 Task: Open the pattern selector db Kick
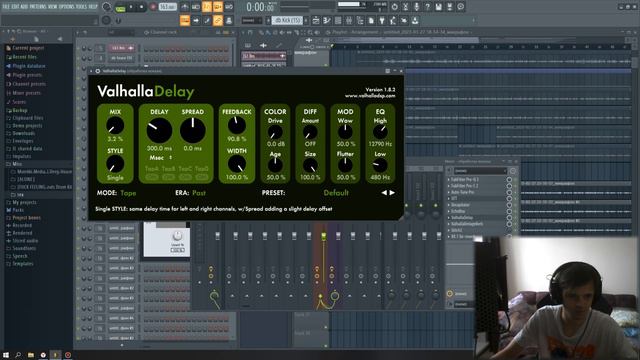pyautogui.click(x=287, y=20)
